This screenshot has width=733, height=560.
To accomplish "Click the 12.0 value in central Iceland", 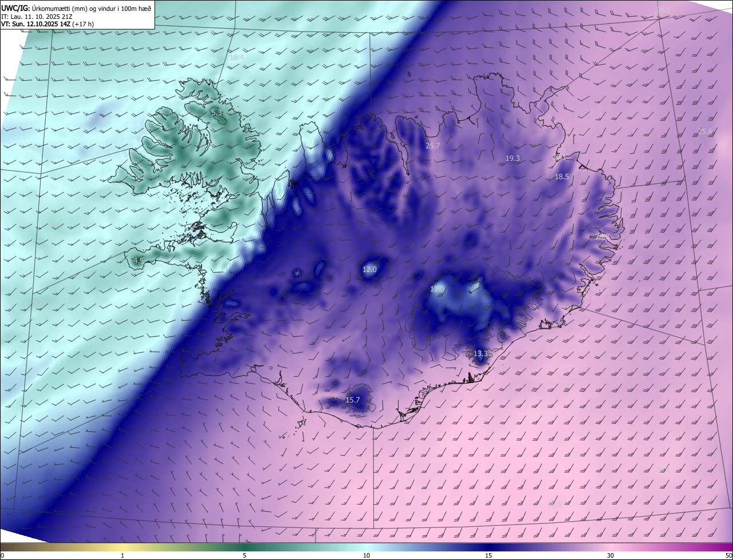I will (370, 269).
